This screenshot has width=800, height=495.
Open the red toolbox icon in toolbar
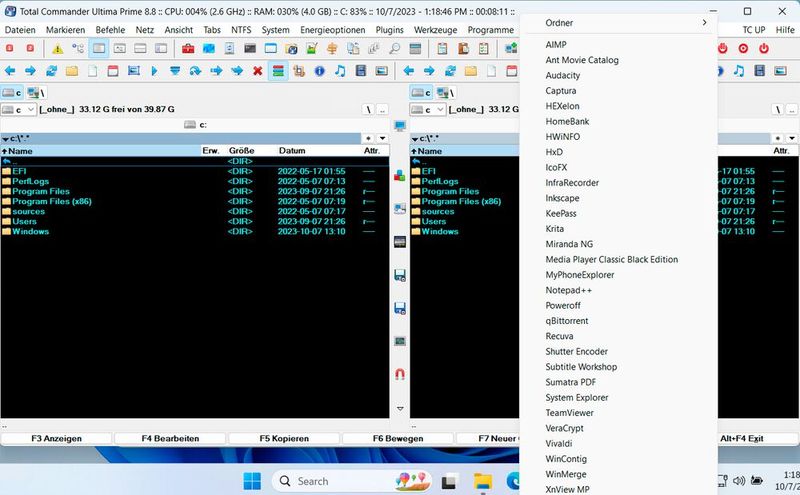point(188,48)
